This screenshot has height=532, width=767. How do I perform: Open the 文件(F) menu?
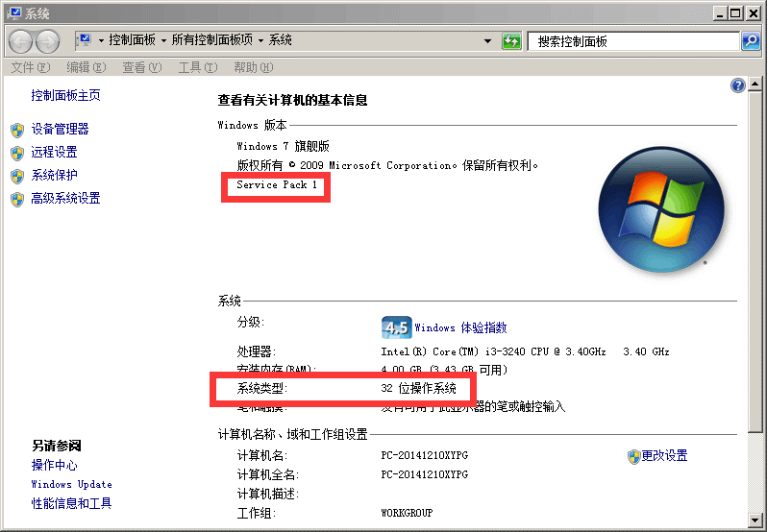coord(31,67)
